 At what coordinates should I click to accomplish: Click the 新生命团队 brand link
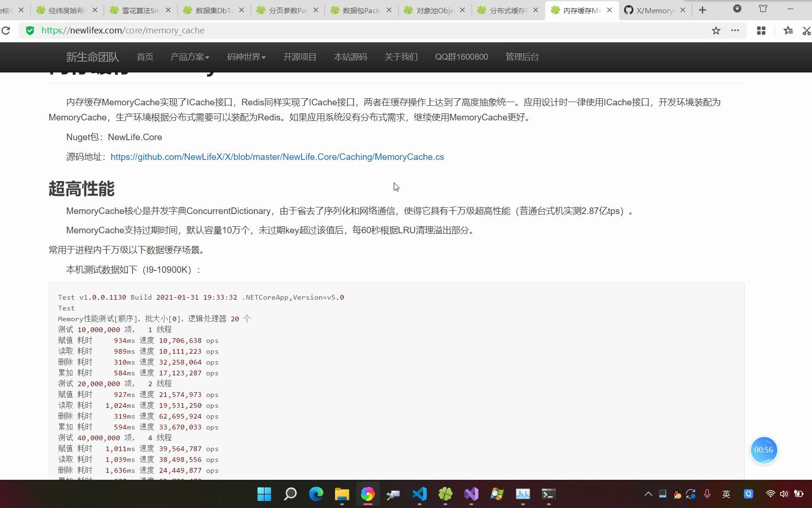[92, 57]
